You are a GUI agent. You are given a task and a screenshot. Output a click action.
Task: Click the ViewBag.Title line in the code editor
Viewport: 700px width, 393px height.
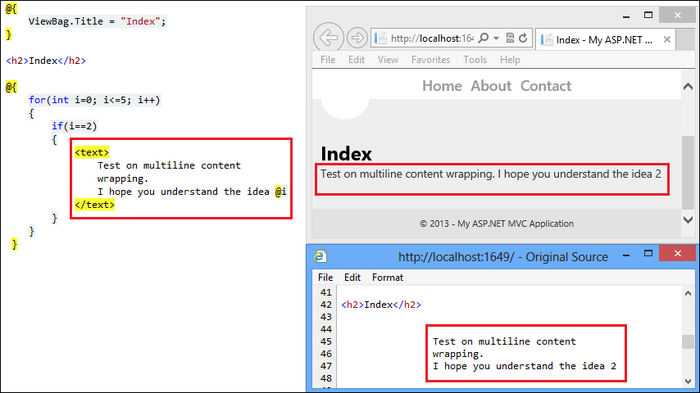[x=97, y=21]
